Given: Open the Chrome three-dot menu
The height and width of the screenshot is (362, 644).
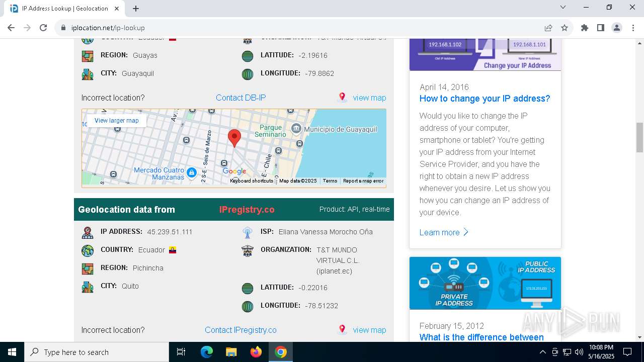Looking at the screenshot, I should tap(633, 28).
